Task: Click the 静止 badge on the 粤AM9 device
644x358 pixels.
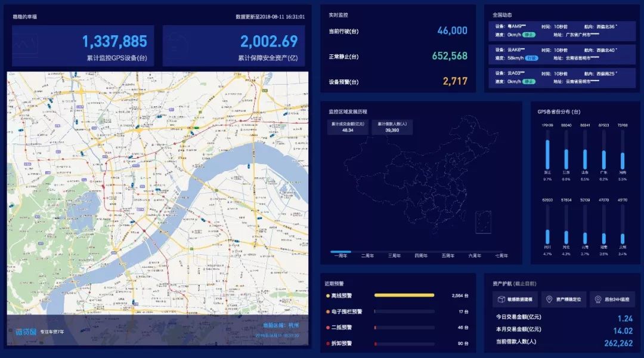Action: [529, 35]
